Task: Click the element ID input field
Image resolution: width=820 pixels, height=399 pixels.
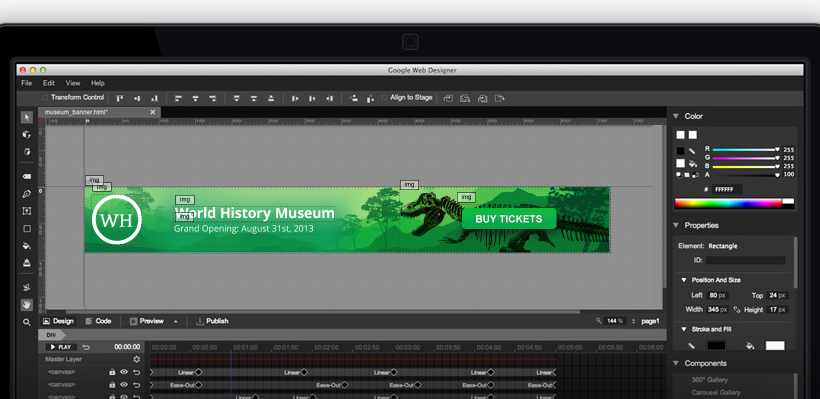Action: [x=745, y=260]
